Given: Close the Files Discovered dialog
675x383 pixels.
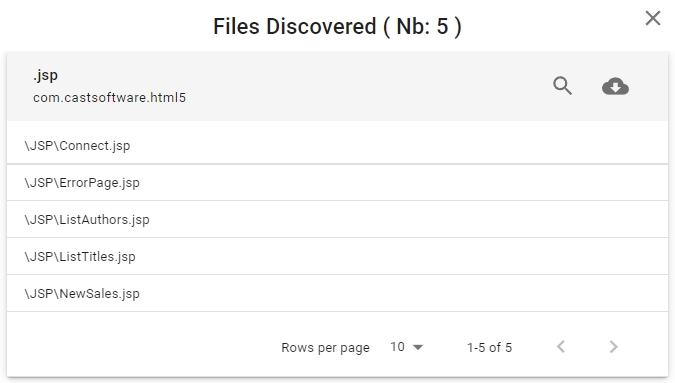Looking at the screenshot, I should pyautogui.click(x=653, y=18).
